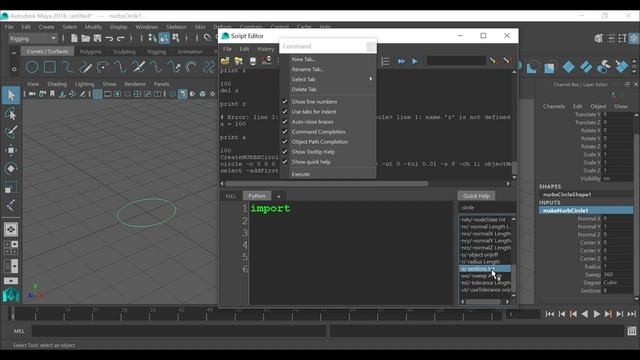The width and height of the screenshot is (640, 360).
Task: Click the pencil curve shelf icon
Action: coord(85,67)
